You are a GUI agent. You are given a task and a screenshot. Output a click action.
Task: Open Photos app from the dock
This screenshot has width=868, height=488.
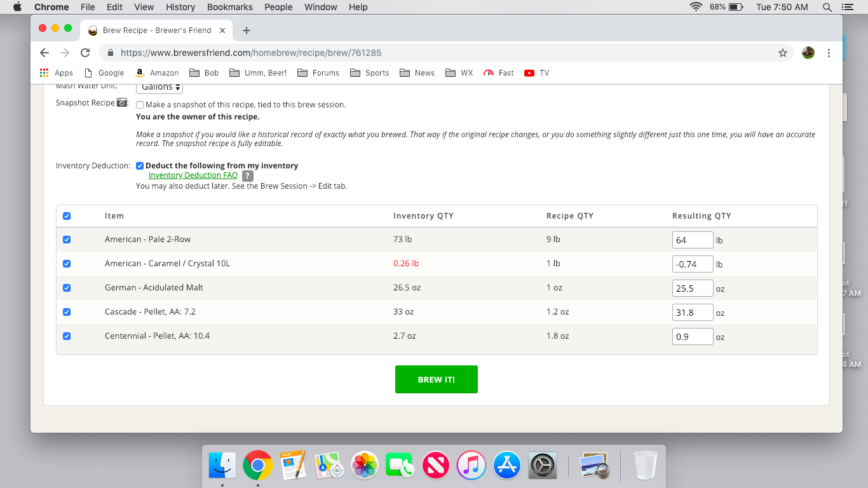365,466
